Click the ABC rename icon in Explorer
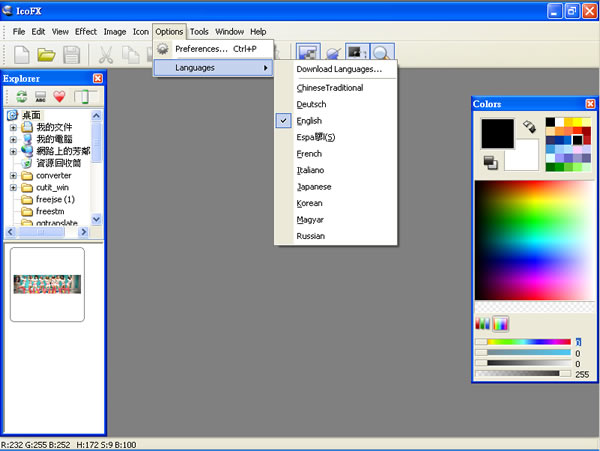This screenshot has height=451, width=600. click(40, 96)
